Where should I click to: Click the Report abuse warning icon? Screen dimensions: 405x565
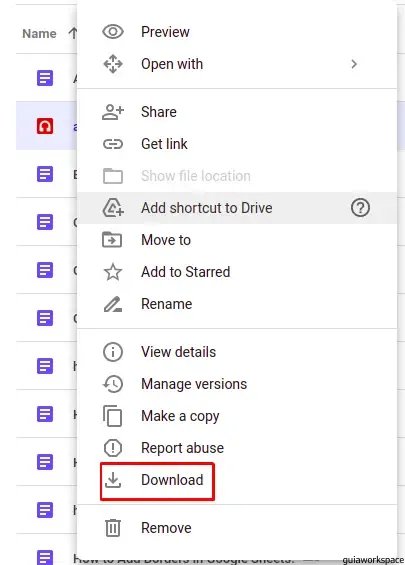point(113,448)
